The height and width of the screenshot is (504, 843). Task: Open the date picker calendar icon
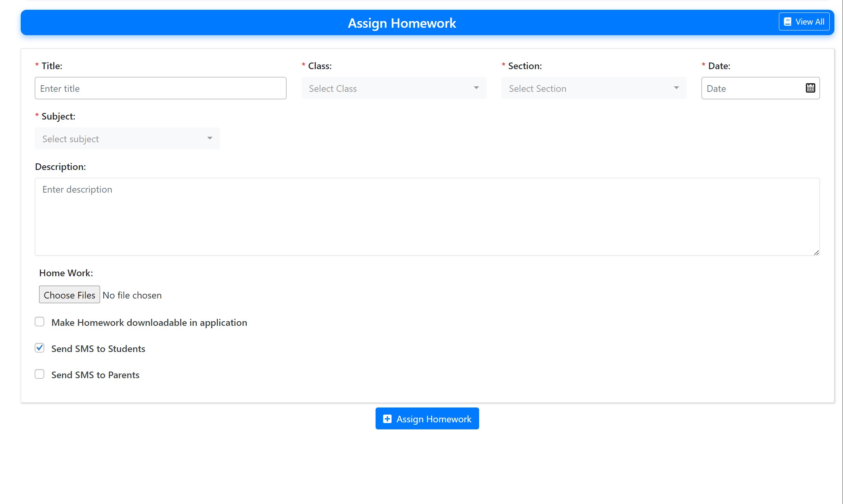pyautogui.click(x=810, y=88)
